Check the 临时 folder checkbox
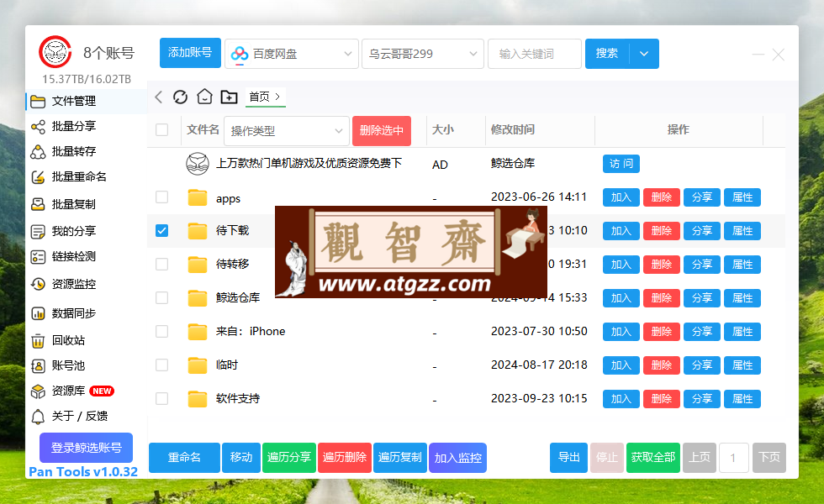 161,365
